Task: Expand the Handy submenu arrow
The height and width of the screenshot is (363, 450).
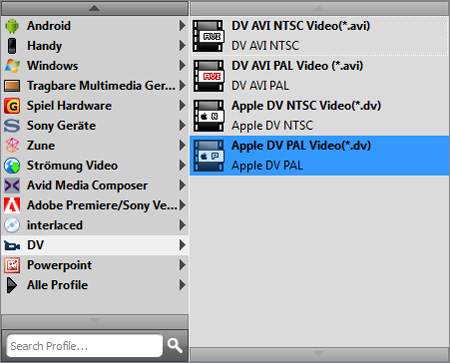Action: tap(182, 46)
